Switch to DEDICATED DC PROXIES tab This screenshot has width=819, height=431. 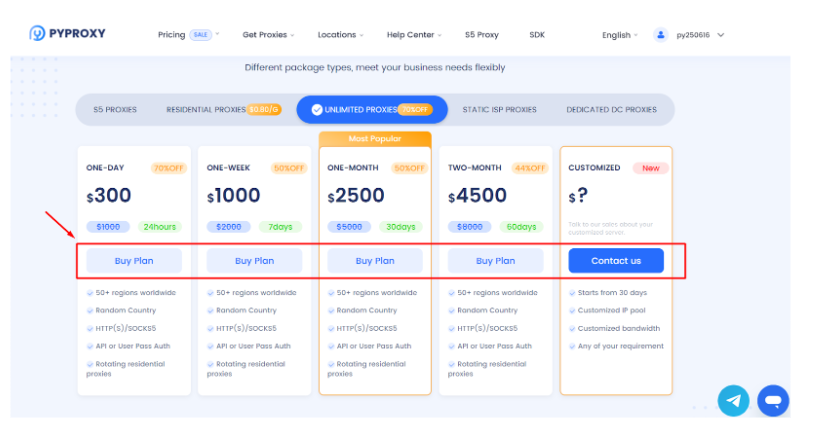click(x=612, y=110)
